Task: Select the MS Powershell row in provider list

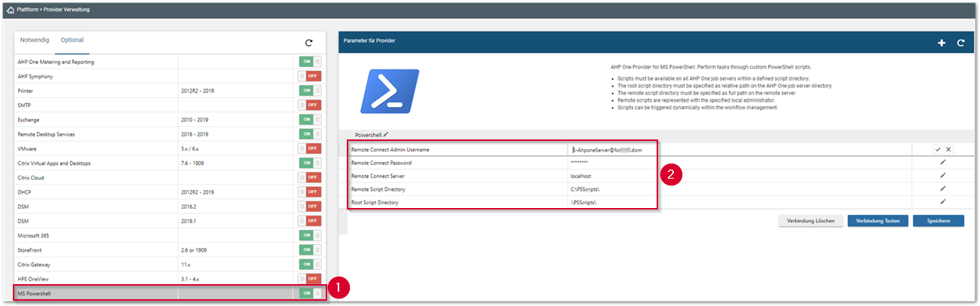Action: point(171,293)
